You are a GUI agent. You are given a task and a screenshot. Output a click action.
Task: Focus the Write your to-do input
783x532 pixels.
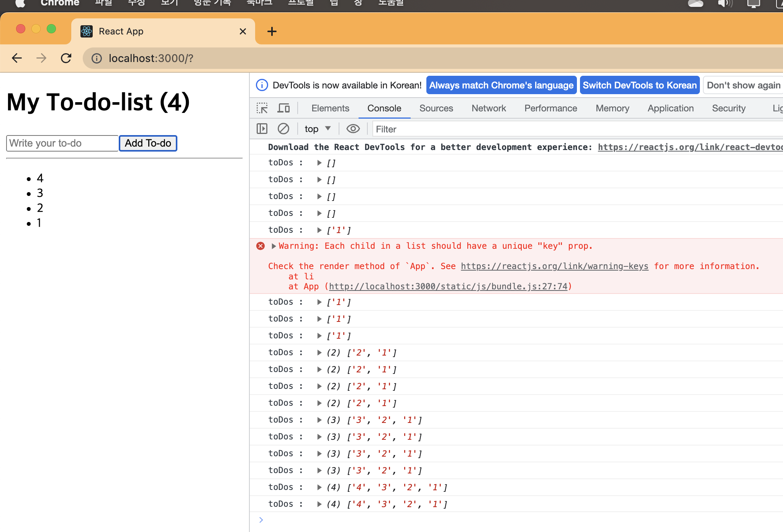click(x=62, y=143)
